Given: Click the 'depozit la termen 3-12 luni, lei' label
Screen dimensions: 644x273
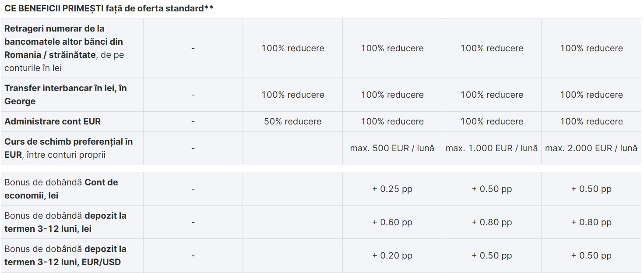Looking at the screenshot, I should (x=65, y=222).
